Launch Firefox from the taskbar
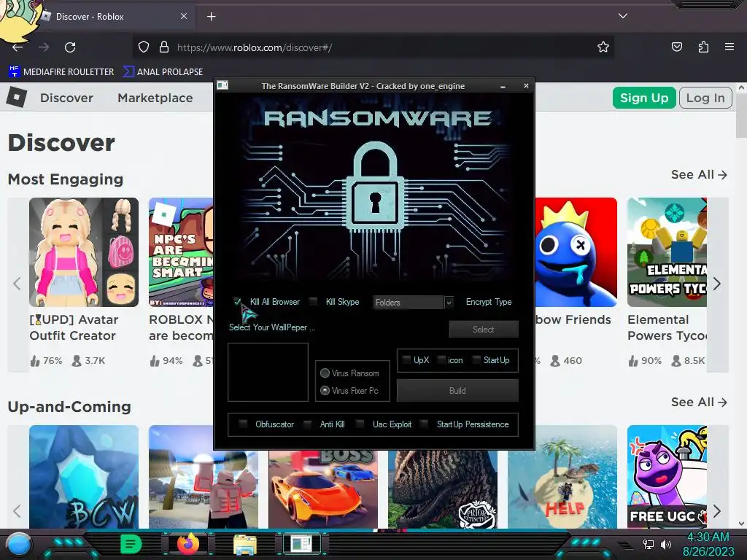 click(187, 544)
